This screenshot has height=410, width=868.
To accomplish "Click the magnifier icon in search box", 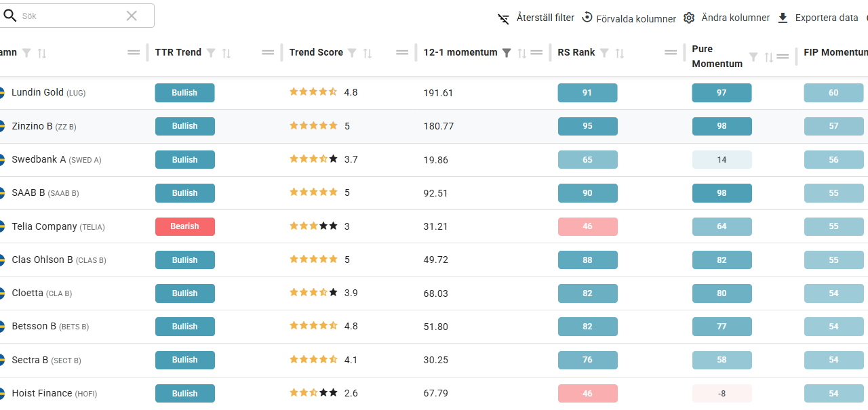I will (10, 16).
